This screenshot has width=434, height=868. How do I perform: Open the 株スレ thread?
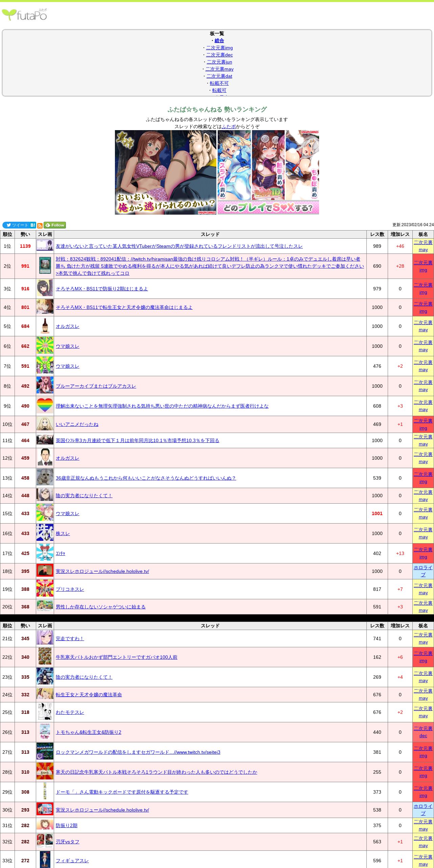[63, 533]
